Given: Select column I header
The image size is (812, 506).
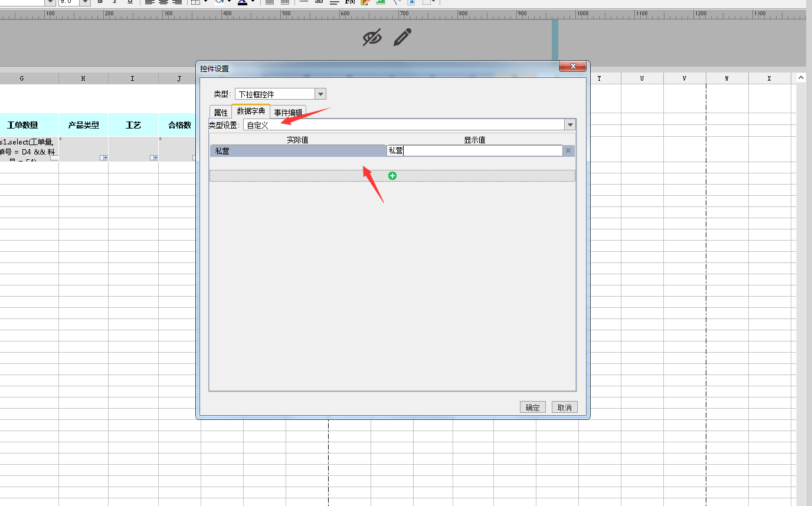Looking at the screenshot, I should pos(133,78).
